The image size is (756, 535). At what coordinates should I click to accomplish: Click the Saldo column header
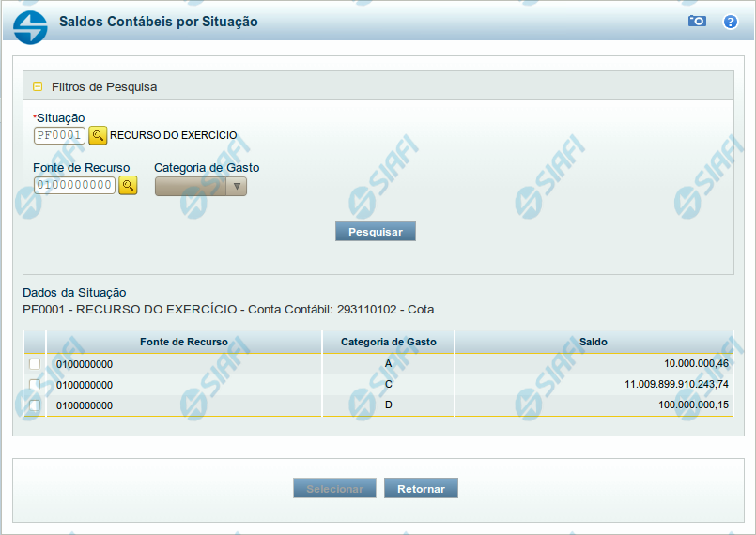(x=593, y=342)
